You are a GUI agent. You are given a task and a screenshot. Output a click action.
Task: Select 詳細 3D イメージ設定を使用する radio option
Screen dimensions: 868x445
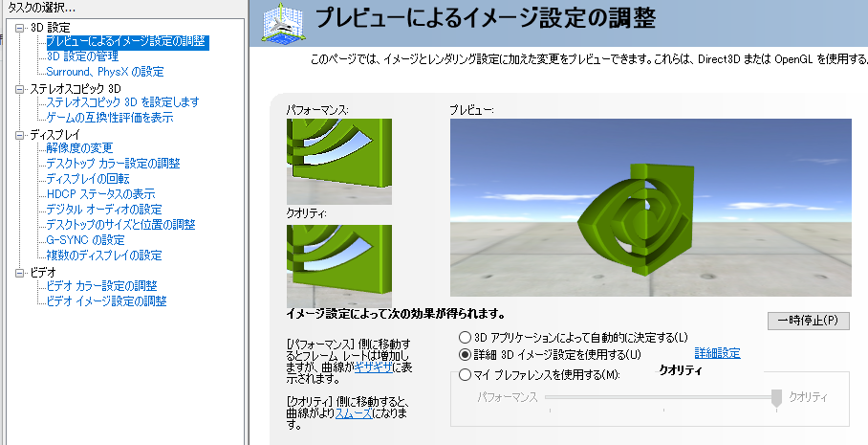click(x=465, y=354)
